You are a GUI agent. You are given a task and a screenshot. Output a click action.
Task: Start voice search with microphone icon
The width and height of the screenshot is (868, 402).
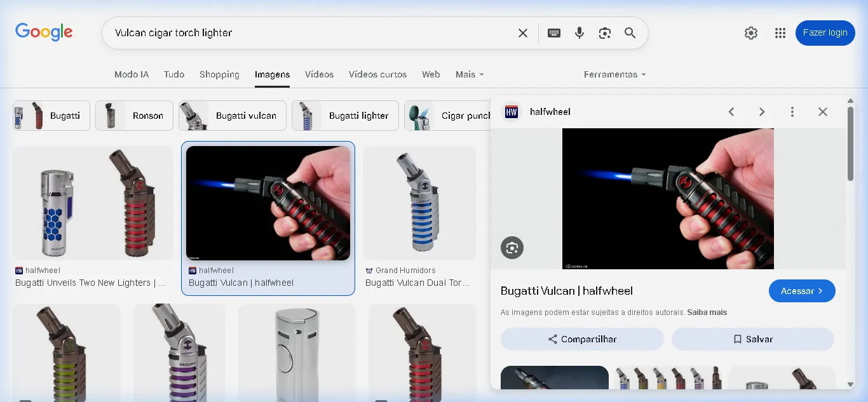[x=580, y=33]
